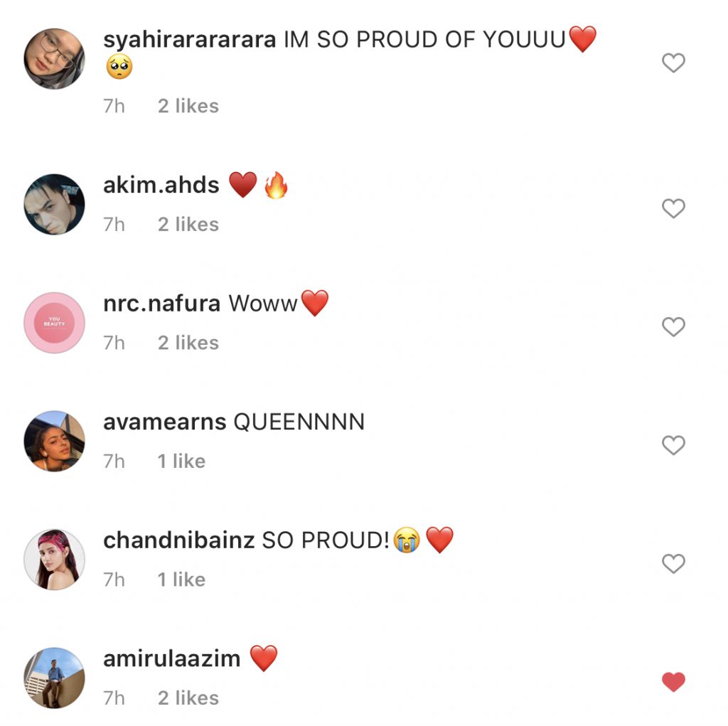The height and width of the screenshot is (726, 728).
Task: Open syahirararara's profile picture
Action: (x=54, y=58)
